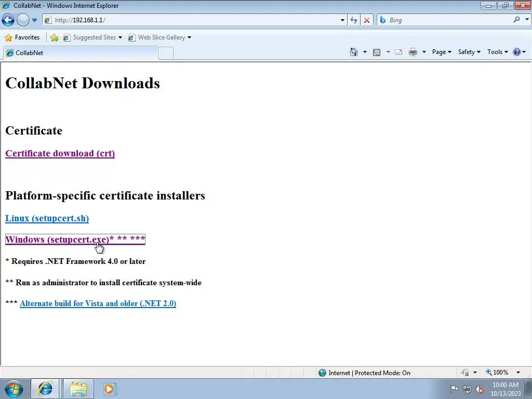Image resolution: width=532 pixels, height=399 pixels.
Task: Click the network tray icon
Action: pos(467,389)
